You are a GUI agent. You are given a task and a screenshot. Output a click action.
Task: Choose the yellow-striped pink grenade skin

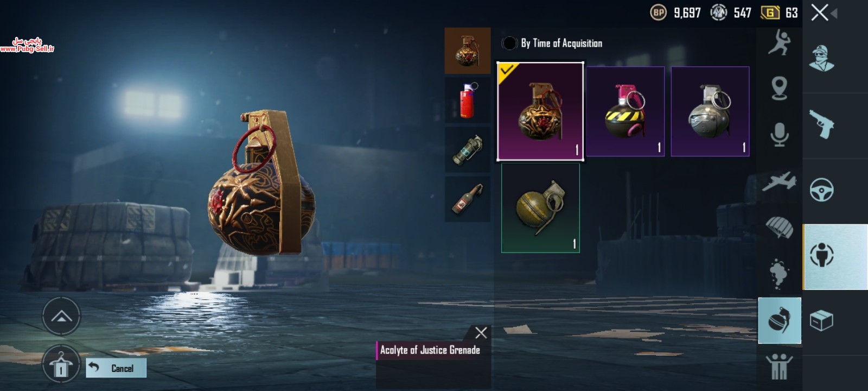coord(625,111)
